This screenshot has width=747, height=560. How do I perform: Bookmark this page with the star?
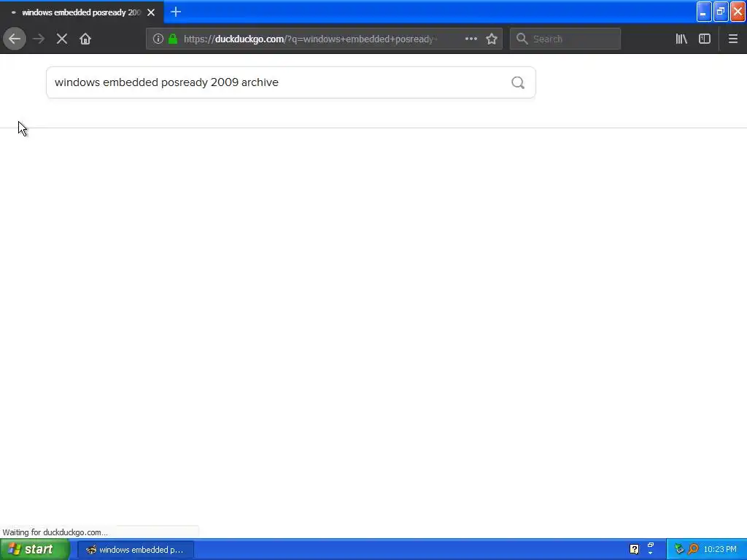[x=492, y=39]
